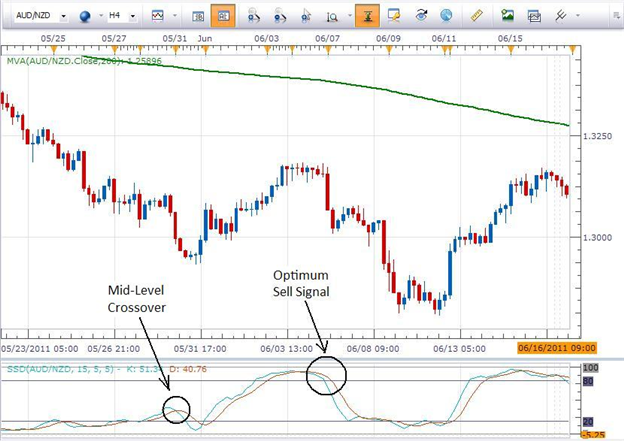Click the axis magnifier zoom-mode icon
Image resolution: width=624 pixels, height=441 pixels.
pyautogui.click(x=332, y=17)
